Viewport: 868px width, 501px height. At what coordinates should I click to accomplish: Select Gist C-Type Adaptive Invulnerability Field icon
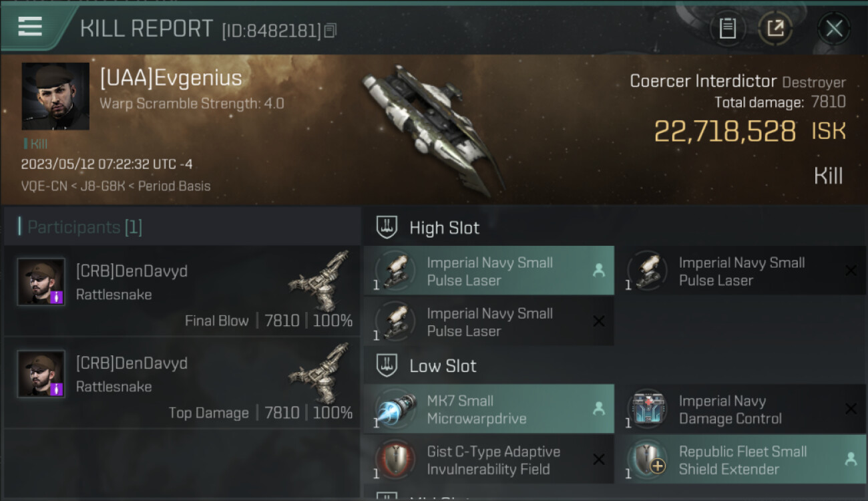click(x=395, y=460)
